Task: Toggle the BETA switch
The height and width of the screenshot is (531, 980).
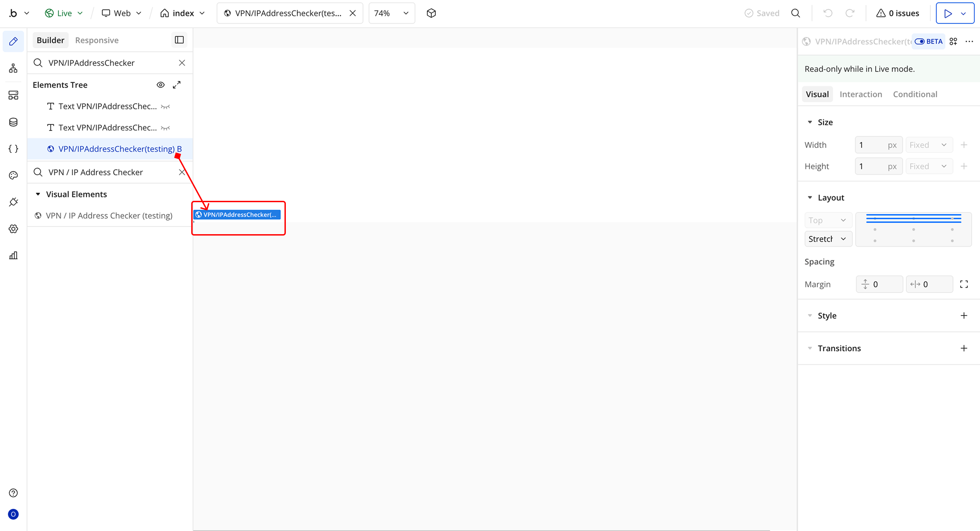Action: click(920, 42)
